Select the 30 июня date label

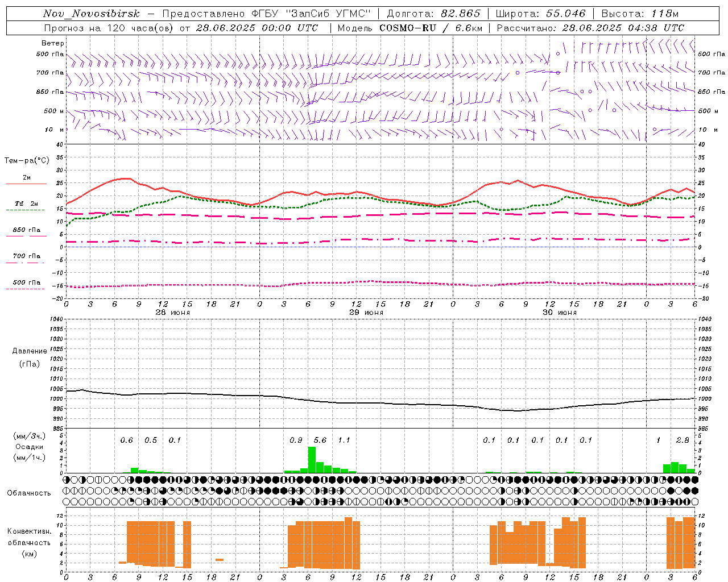559,312
